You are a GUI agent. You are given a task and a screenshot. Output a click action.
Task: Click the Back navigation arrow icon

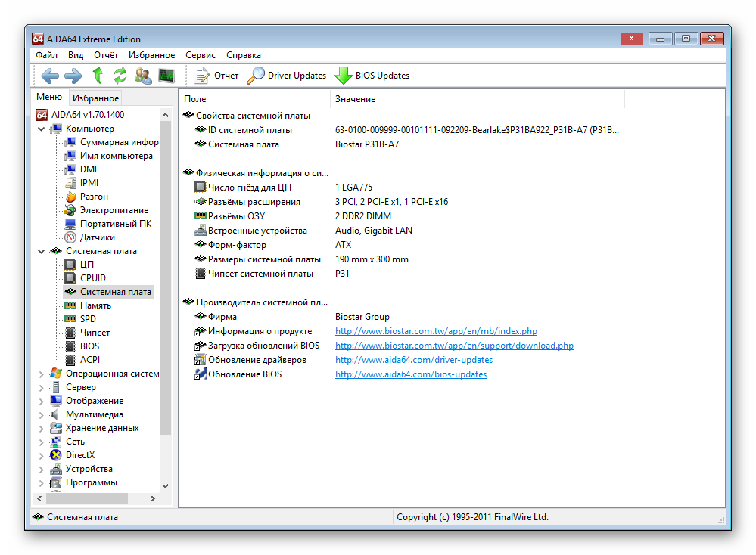pos(50,76)
